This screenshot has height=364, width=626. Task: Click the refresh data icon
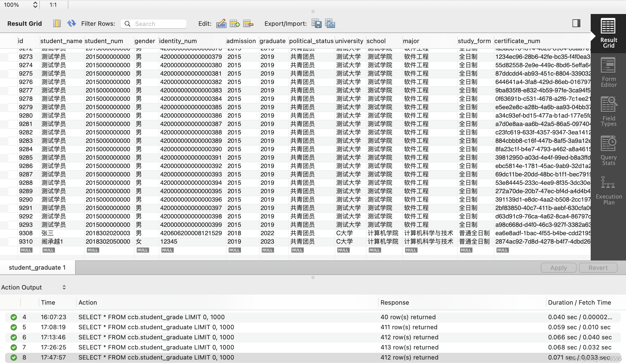[x=71, y=24]
